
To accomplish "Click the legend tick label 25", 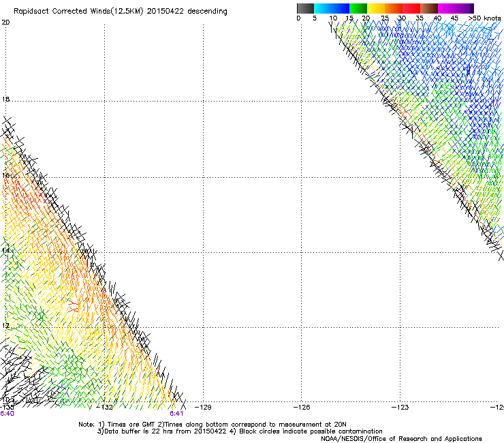I will pos(385,18).
